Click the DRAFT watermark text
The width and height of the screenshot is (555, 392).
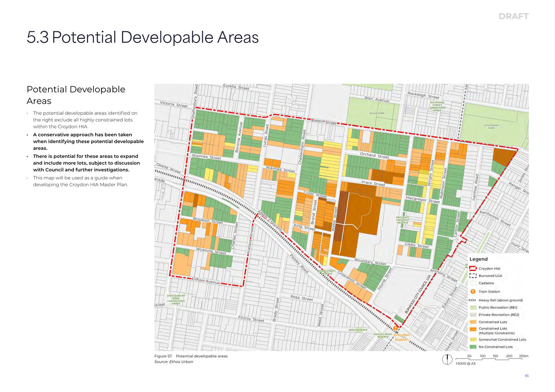pyautogui.click(x=513, y=17)
